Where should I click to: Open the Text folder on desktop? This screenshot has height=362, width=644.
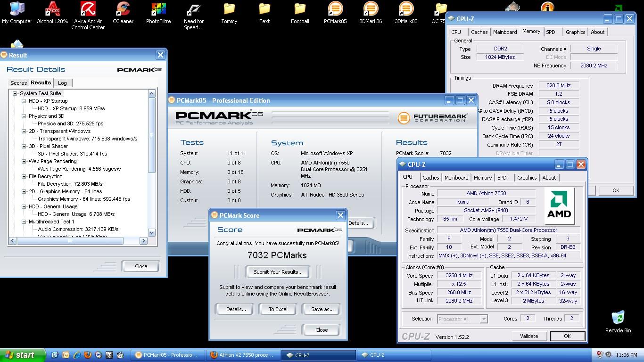click(x=264, y=13)
